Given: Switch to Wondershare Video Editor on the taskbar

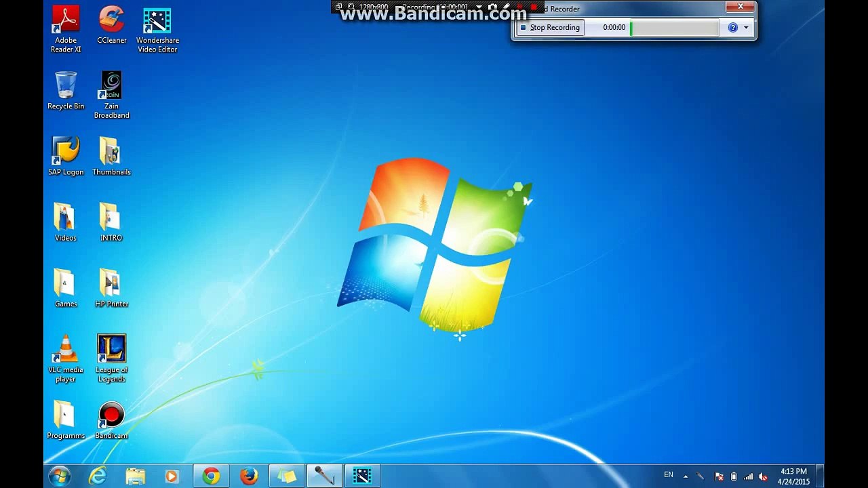Looking at the screenshot, I should [363, 476].
